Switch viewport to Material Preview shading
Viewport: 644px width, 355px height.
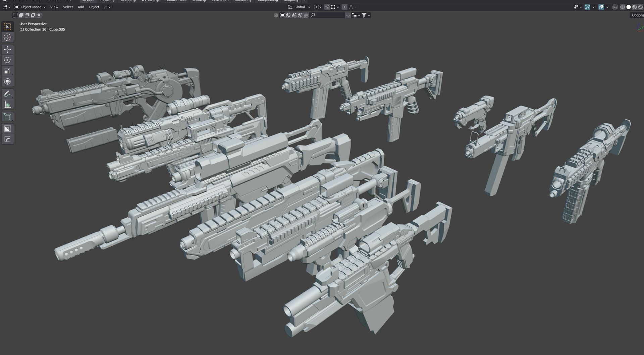[x=634, y=7]
